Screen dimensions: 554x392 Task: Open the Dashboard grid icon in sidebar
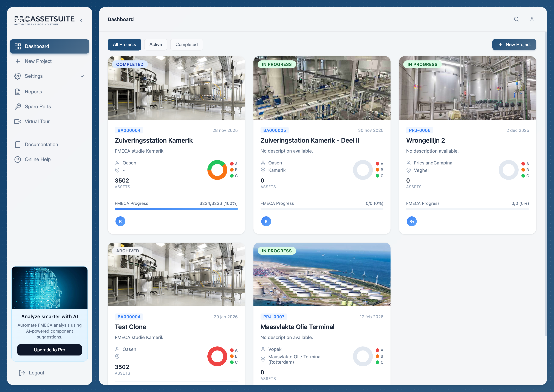point(18,46)
